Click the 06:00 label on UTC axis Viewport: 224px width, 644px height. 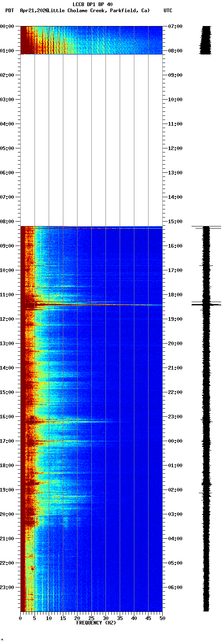point(175,587)
